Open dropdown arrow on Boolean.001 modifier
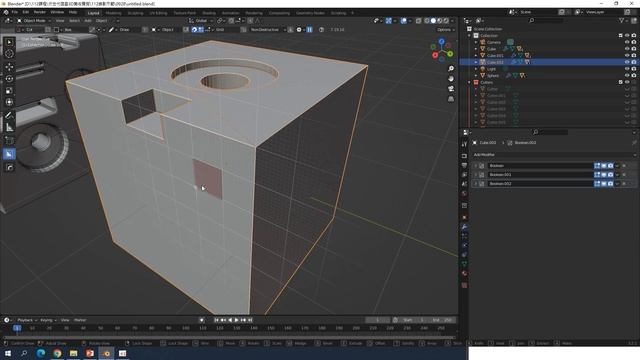The width and height of the screenshot is (640, 360). pyautogui.click(x=617, y=175)
